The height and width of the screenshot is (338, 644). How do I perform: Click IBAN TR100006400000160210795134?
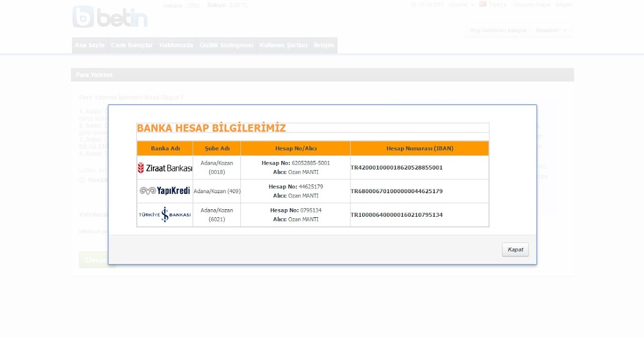pos(397,215)
